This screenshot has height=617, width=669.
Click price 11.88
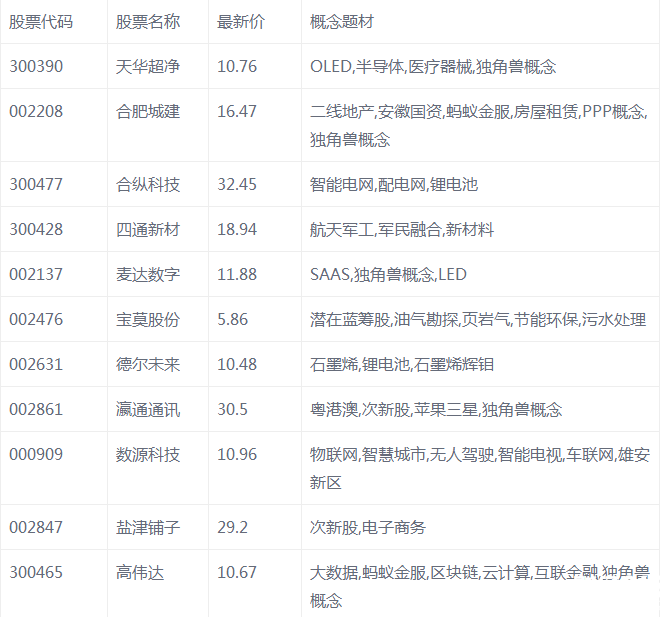237,275
